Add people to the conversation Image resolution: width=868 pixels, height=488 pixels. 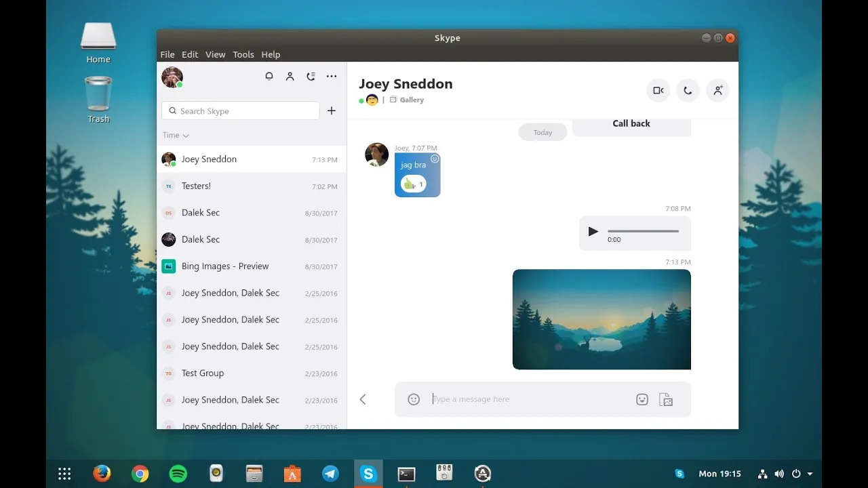(717, 90)
